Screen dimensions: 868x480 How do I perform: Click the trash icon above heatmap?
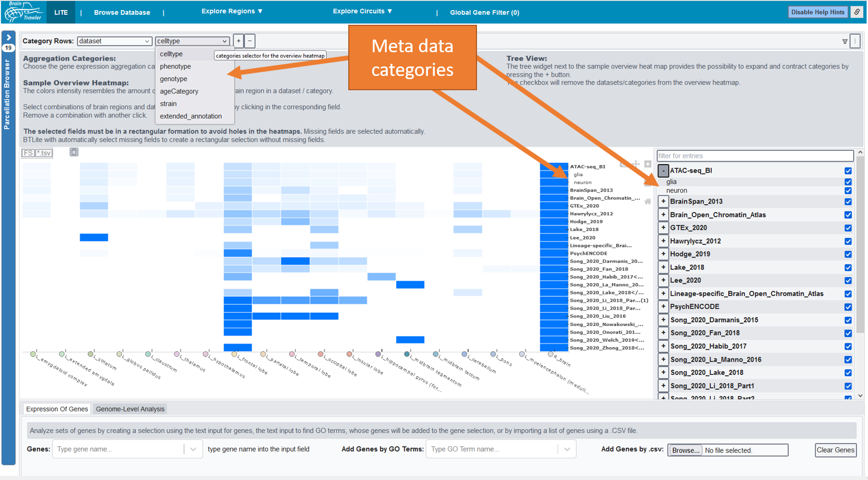(x=74, y=152)
